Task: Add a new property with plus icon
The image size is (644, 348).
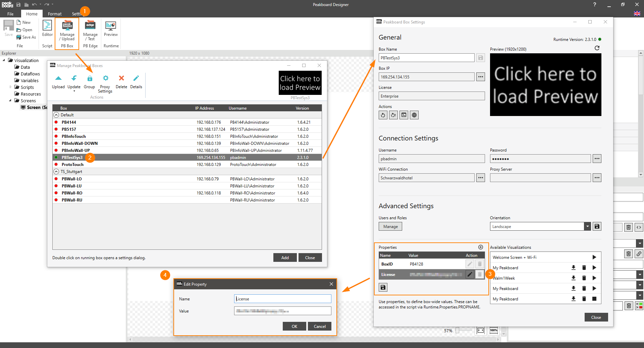Action: click(481, 247)
